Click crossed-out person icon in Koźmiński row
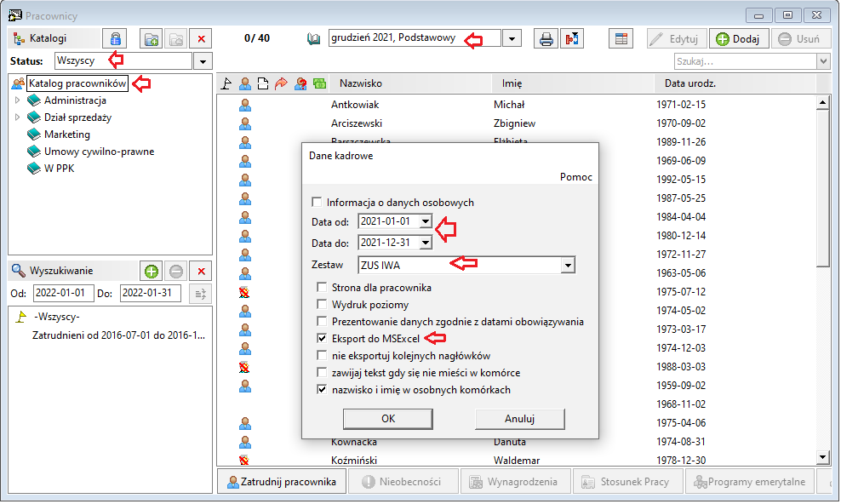841x504 pixels. pyautogui.click(x=244, y=460)
